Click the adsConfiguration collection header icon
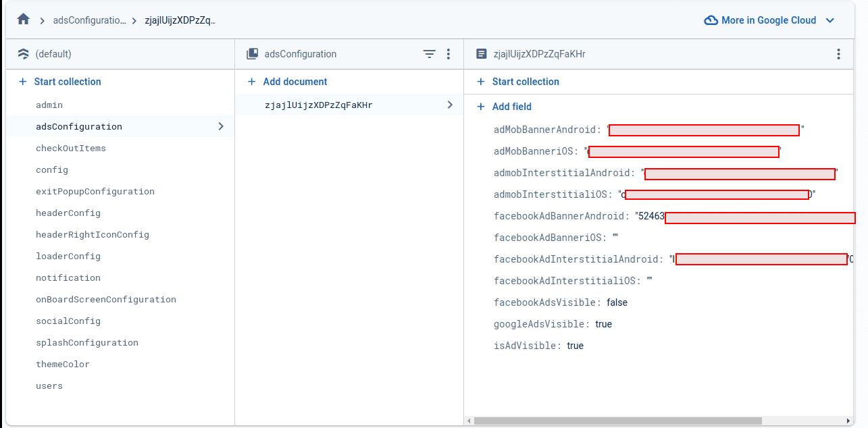This screenshot has height=428, width=868. 253,54
